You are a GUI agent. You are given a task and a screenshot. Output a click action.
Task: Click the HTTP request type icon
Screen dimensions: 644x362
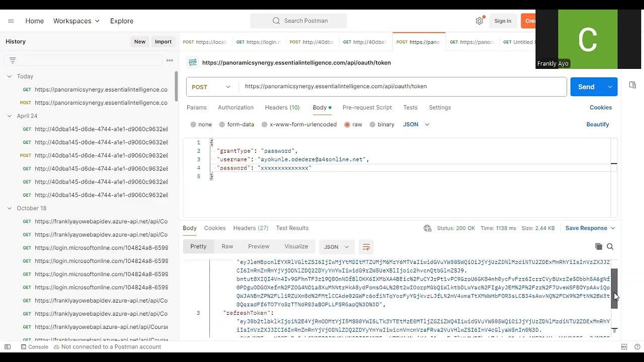tap(192, 63)
